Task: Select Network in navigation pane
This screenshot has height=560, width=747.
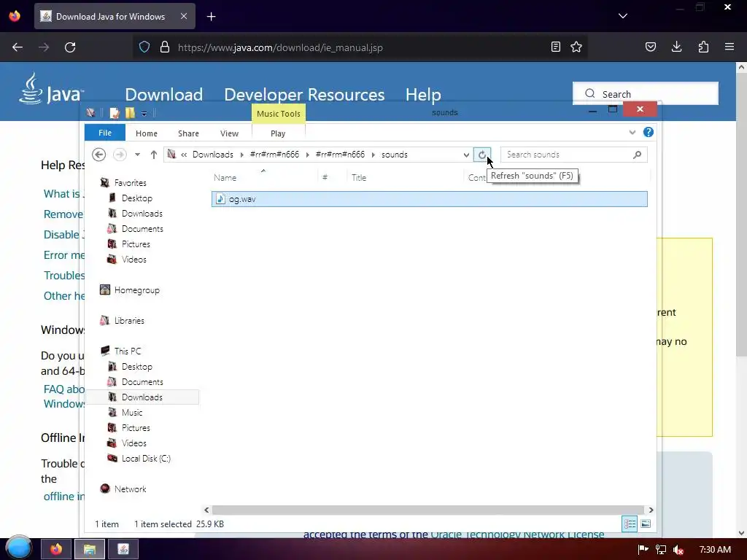Action: pos(130,489)
